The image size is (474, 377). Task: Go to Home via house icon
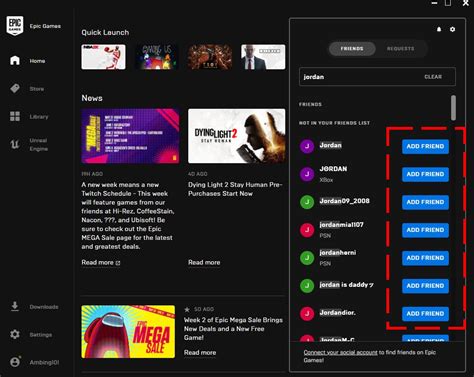click(15, 61)
